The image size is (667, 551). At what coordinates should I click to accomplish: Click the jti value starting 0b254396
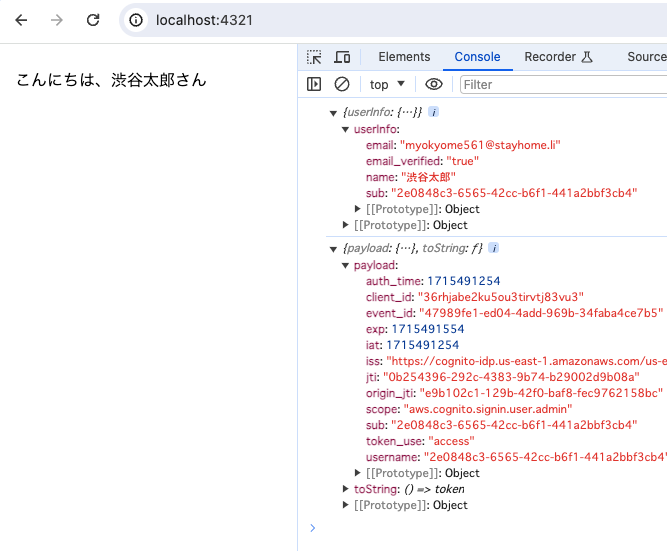tap(511, 377)
